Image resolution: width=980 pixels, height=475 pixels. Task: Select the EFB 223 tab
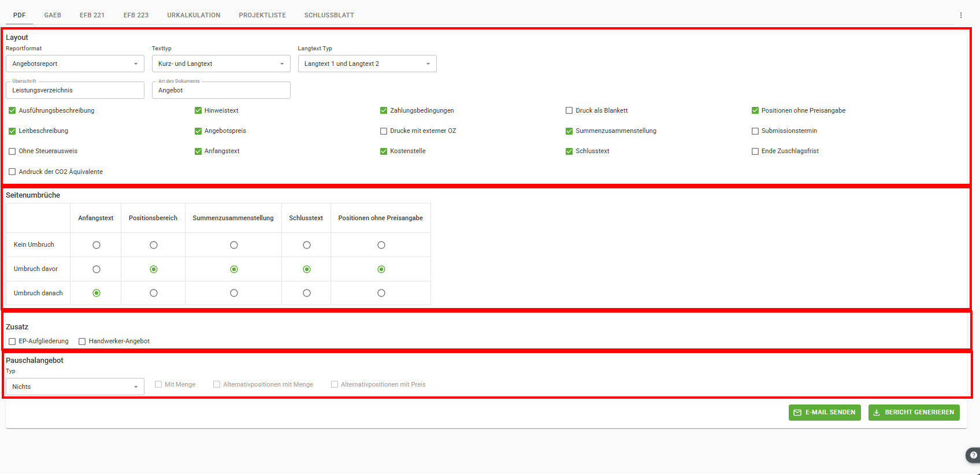(136, 15)
